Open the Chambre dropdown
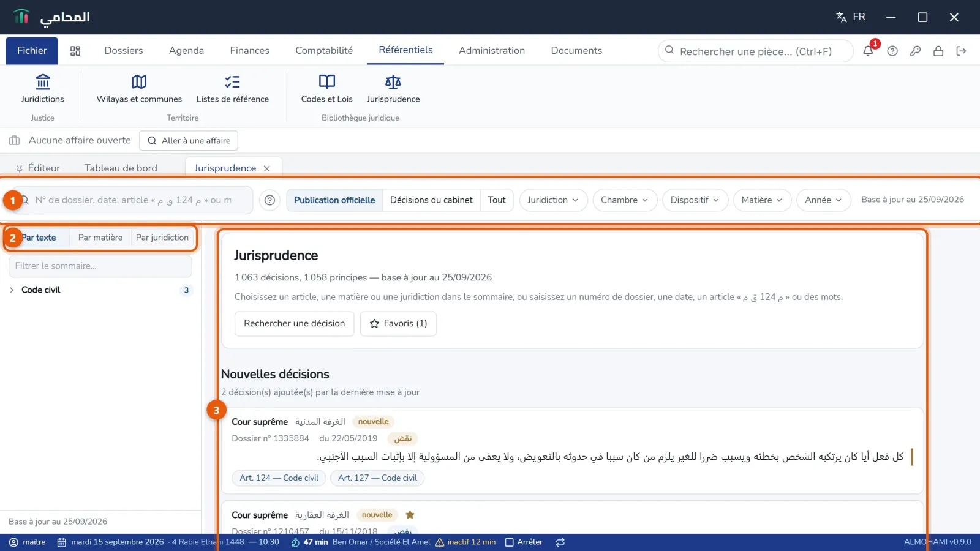Screen dimensions: 980x551 (625, 200)
